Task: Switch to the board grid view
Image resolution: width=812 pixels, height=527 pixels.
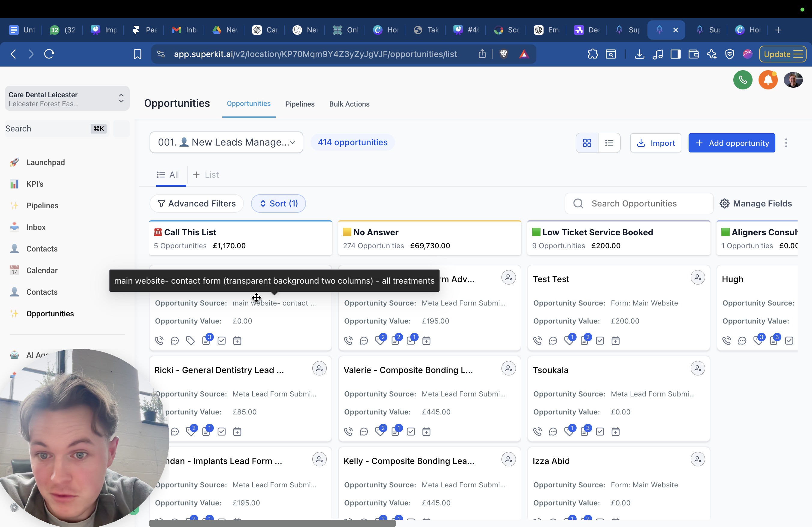Action: (x=587, y=143)
